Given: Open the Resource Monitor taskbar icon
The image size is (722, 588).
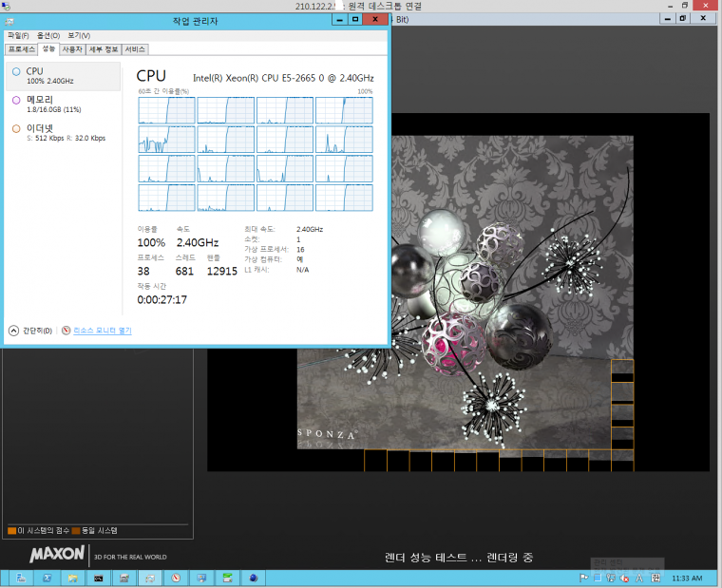Looking at the screenshot, I should 176,578.
